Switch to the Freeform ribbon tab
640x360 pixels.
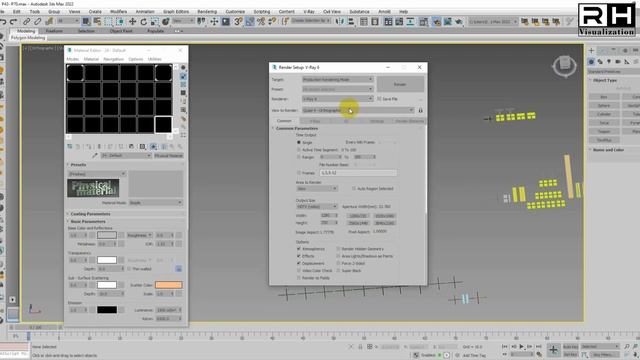(54, 31)
